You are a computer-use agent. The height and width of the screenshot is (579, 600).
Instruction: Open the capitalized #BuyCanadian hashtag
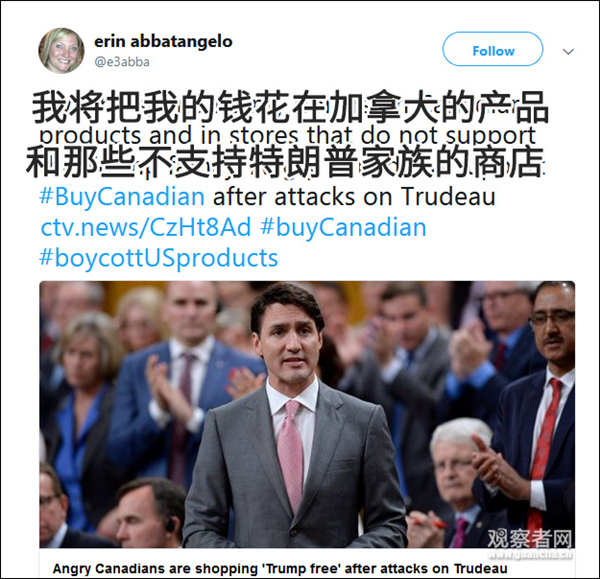[x=122, y=197]
